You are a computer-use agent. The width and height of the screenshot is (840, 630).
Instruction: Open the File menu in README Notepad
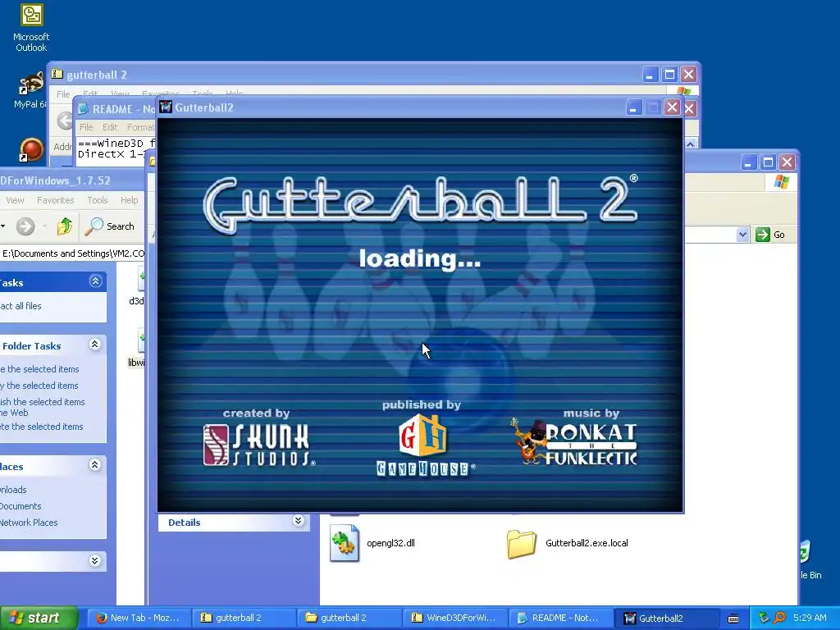[86, 127]
